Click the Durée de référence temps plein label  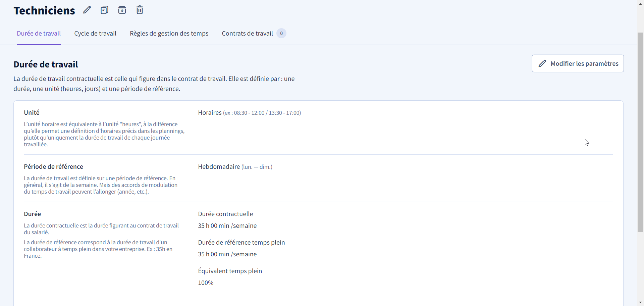(x=241, y=243)
